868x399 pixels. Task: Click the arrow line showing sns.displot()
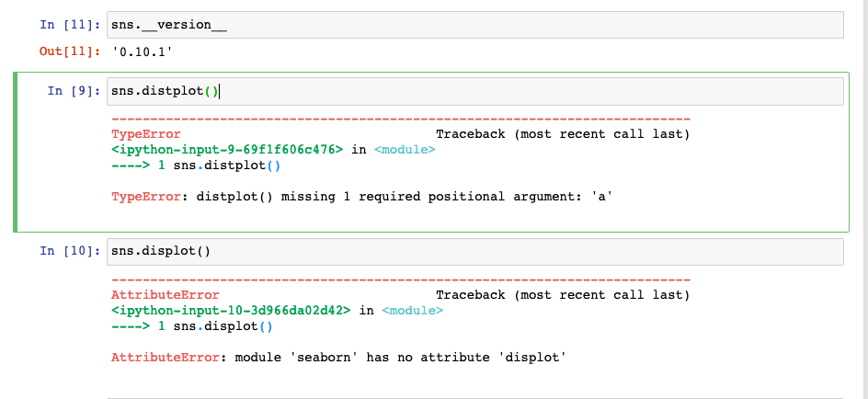(191, 326)
